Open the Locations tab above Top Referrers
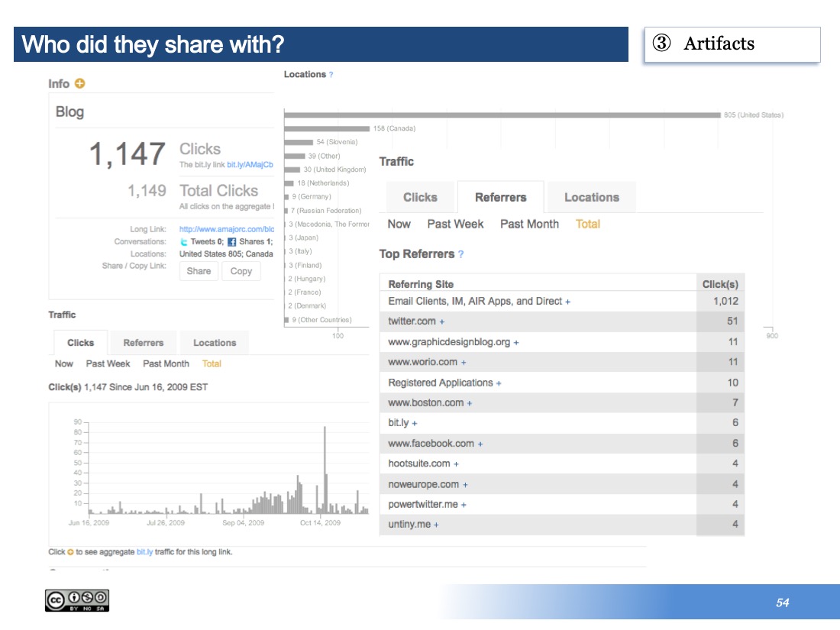 pyautogui.click(x=591, y=197)
